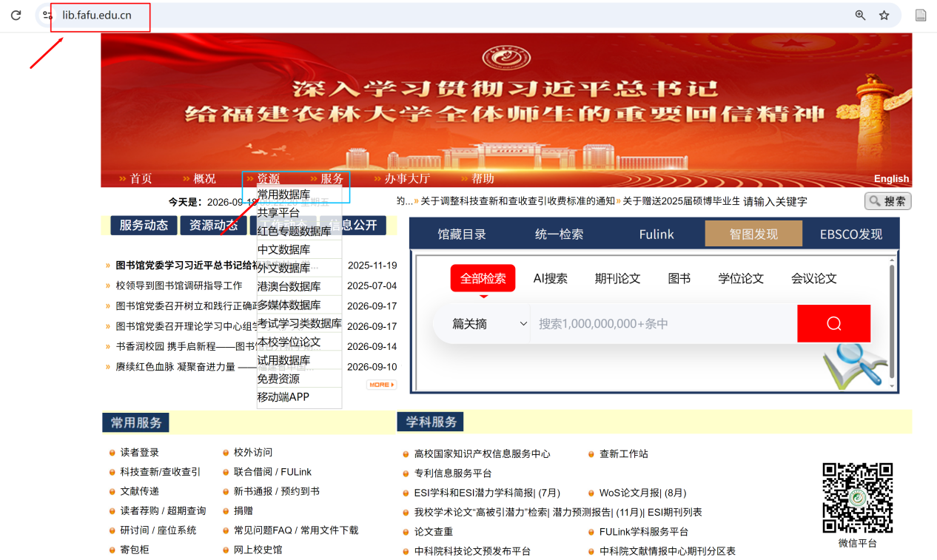Image resolution: width=937 pixels, height=560 pixels.
Task: Open news item 校领导到图书馆调研指导工作
Action: point(179,286)
